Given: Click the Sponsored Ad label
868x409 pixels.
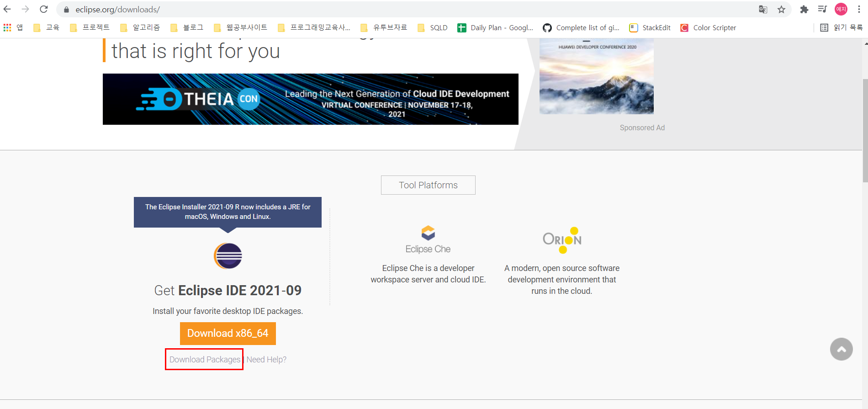Looking at the screenshot, I should (642, 128).
